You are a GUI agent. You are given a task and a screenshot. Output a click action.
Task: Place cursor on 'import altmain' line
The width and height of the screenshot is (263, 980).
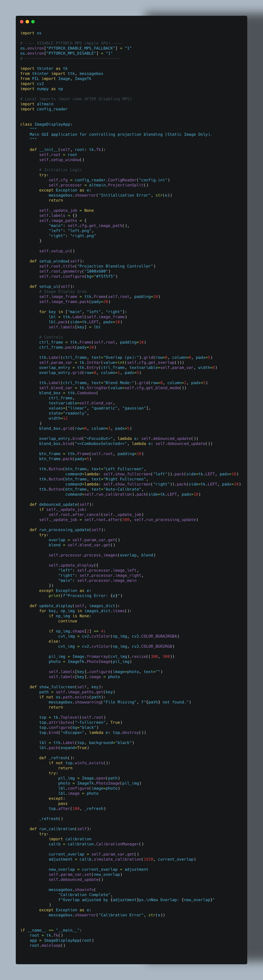point(37,104)
